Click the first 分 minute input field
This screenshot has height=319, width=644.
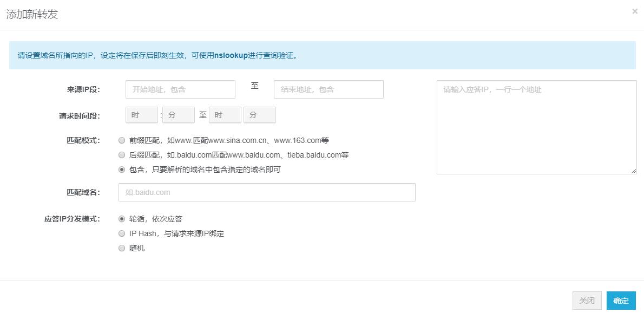click(x=178, y=114)
